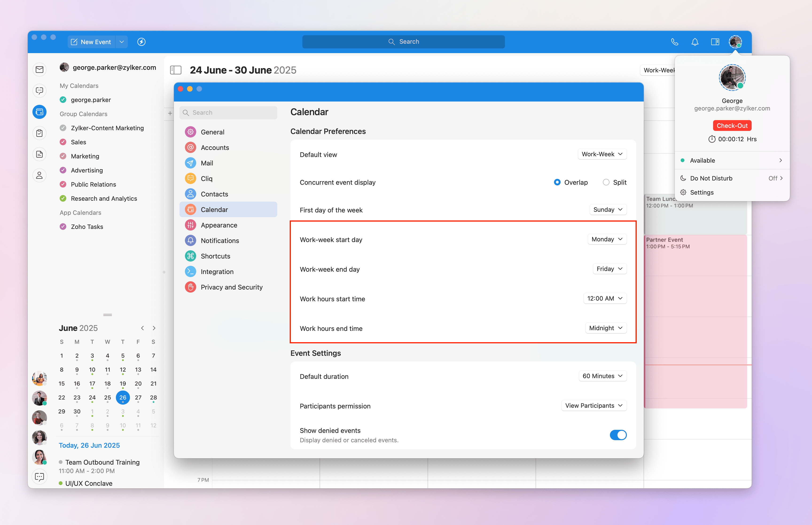The height and width of the screenshot is (525, 812).
Task: Switch to Notifications settings section
Action: [220, 241]
